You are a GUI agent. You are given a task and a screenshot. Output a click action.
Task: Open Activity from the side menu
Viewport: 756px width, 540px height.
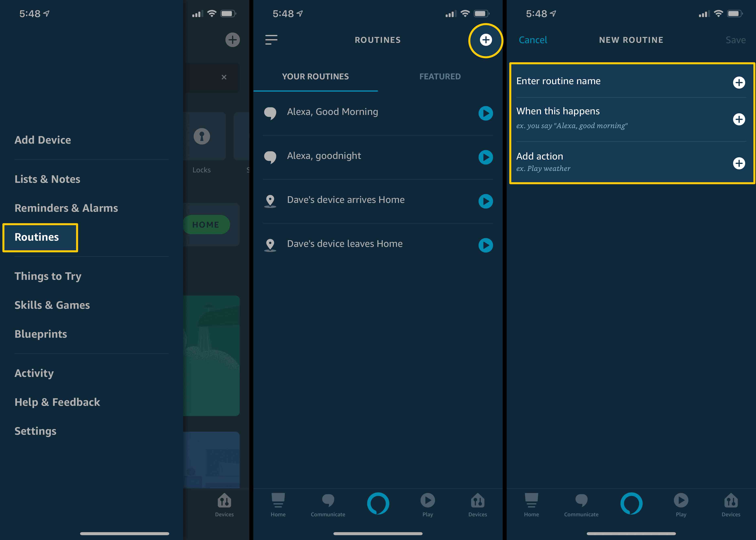34,373
